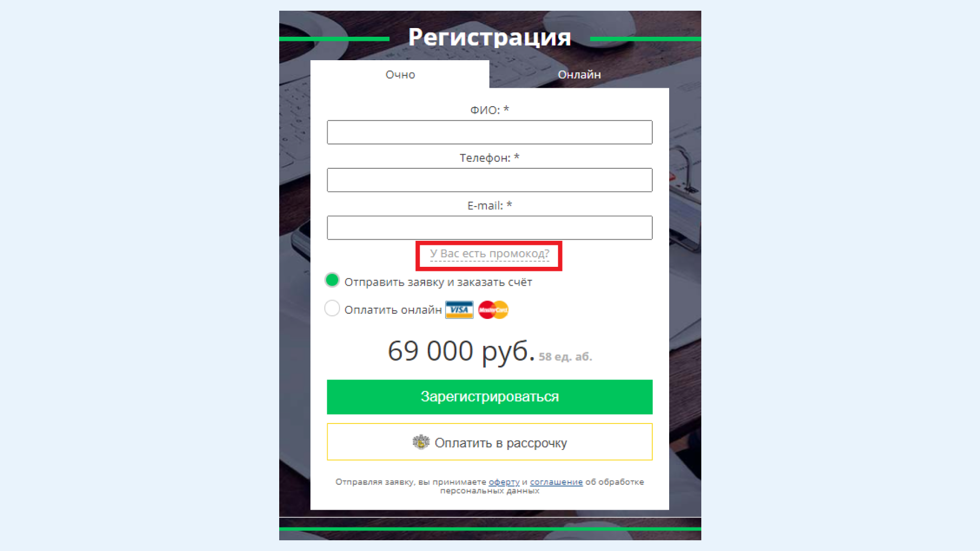
Task: Open the "соглашение" link
Action: (x=556, y=482)
